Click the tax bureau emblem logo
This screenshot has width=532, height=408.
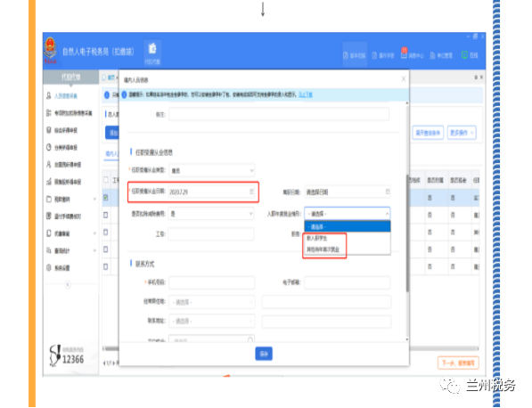click(x=50, y=51)
